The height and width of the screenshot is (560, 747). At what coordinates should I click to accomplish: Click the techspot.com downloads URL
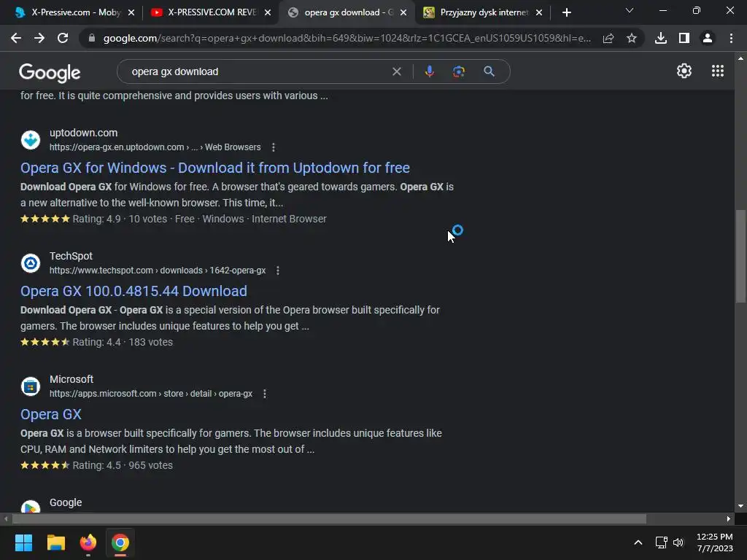[158, 271]
